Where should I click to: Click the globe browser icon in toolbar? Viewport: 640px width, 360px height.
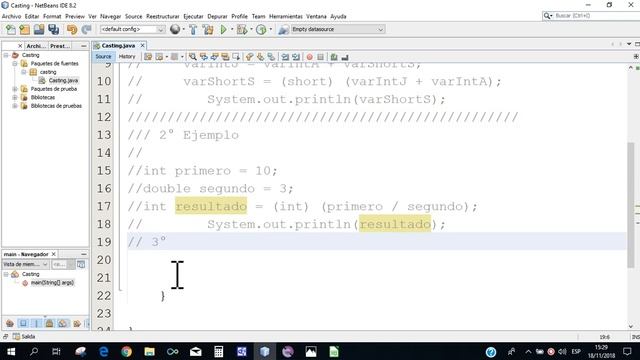click(x=175, y=29)
